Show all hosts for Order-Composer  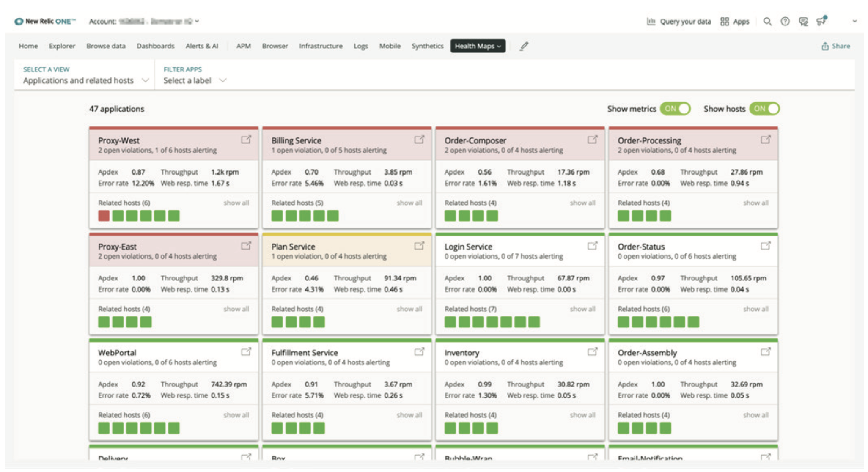point(582,203)
